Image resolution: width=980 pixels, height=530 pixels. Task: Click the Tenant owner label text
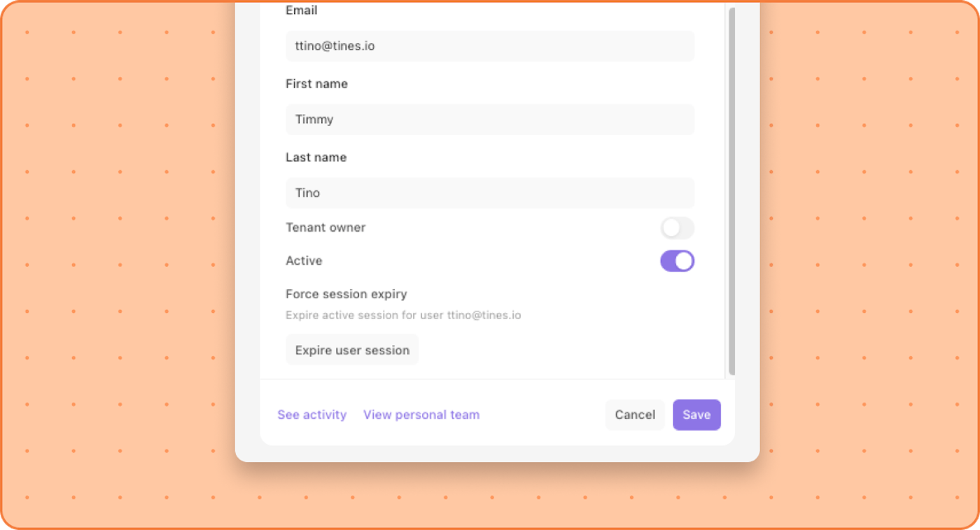(325, 228)
